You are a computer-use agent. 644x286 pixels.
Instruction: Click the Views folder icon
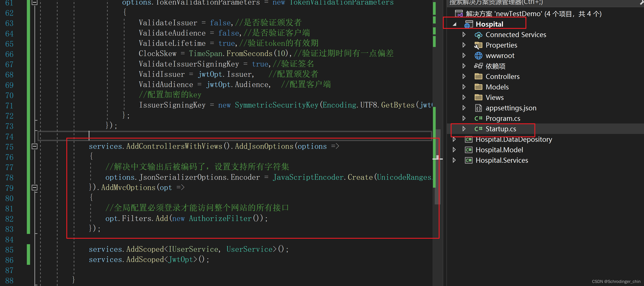(x=479, y=97)
